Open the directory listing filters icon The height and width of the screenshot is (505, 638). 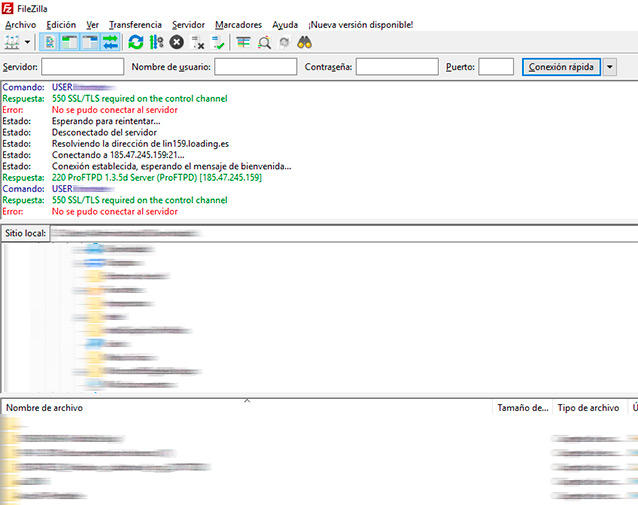244,42
